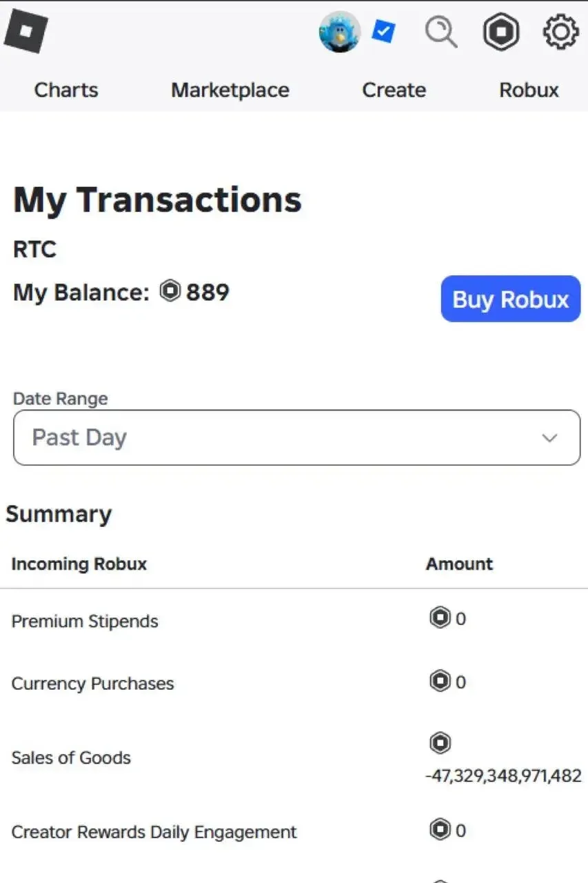This screenshot has width=588, height=883.
Task: Click the Buy Robux button
Action: 511,299
